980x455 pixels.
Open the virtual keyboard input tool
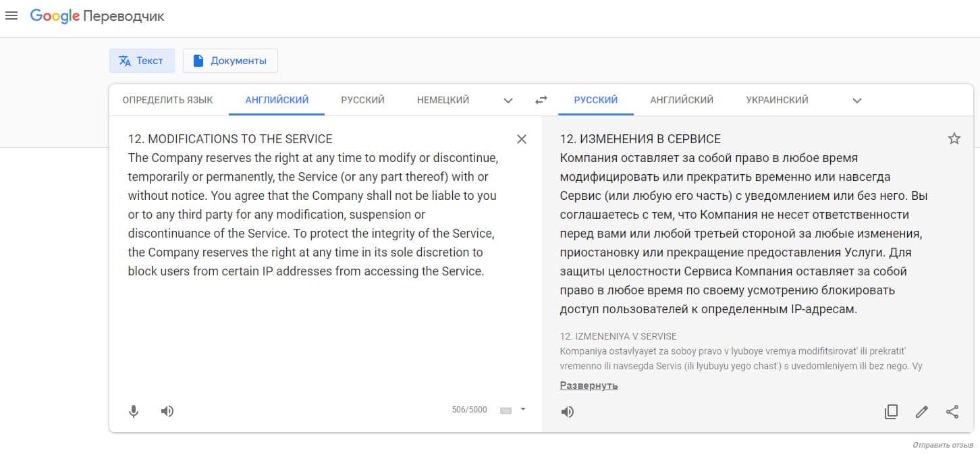coord(506,410)
